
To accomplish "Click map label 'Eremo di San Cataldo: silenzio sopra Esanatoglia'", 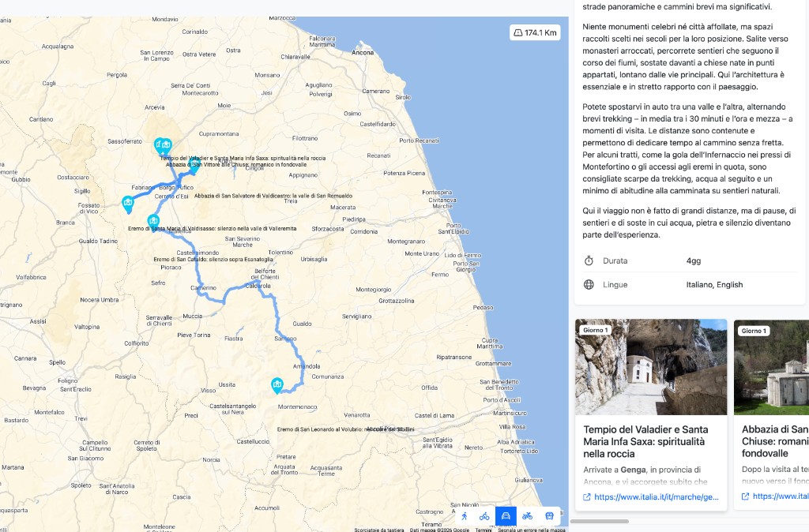I will (x=213, y=260).
